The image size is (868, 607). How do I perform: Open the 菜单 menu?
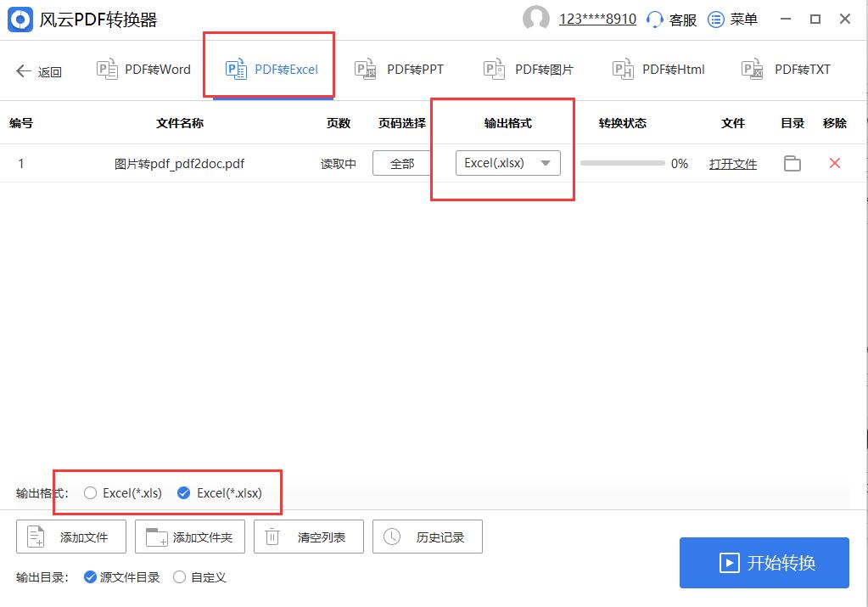pos(714,19)
